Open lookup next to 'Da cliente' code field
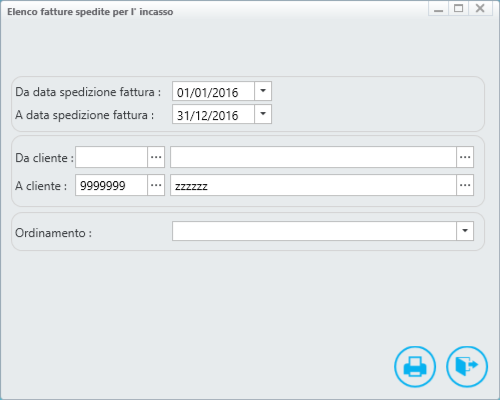Image resolution: width=500 pixels, height=400 pixels. [x=156, y=157]
